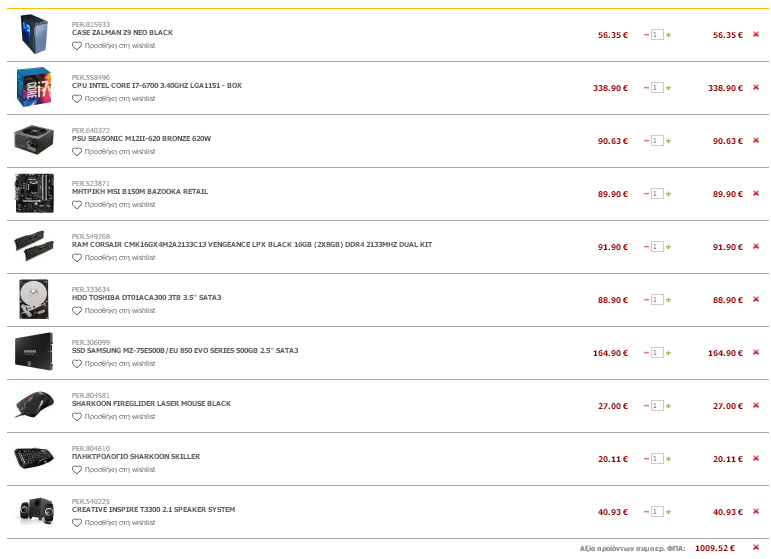The height and width of the screenshot is (559, 771).
Task: Increase quantity of CASE ZALMAN Z9 NEO
Action: tap(668, 35)
